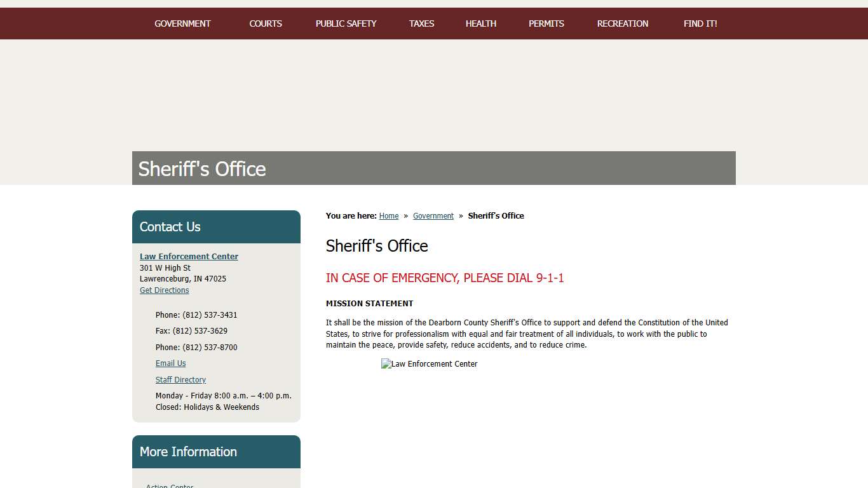
Task: Open Government from the breadcrumb trail
Action: click(433, 215)
